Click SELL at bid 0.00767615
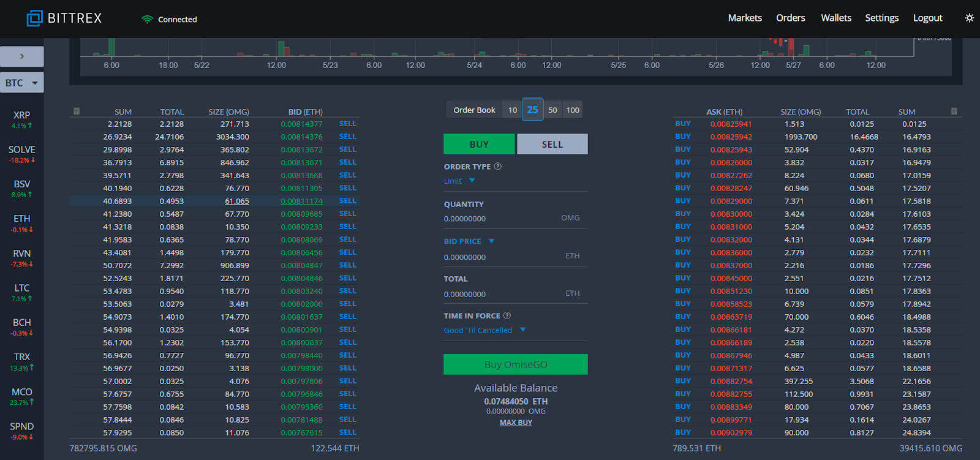The height and width of the screenshot is (460, 980). (x=348, y=432)
